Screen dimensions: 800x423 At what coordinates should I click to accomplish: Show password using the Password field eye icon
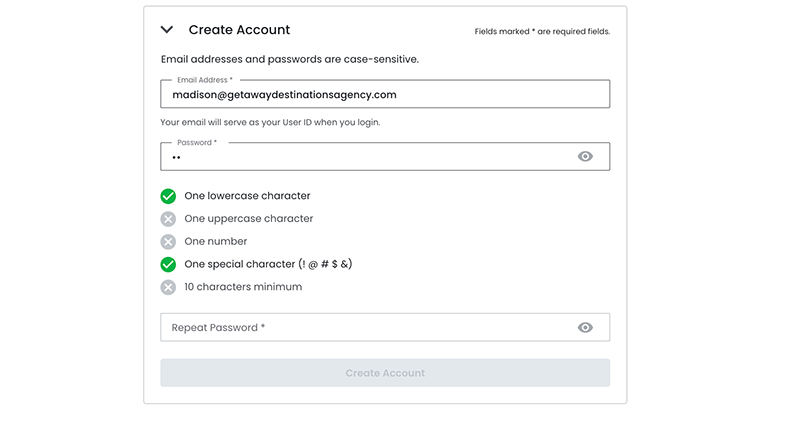pyautogui.click(x=585, y=157)
